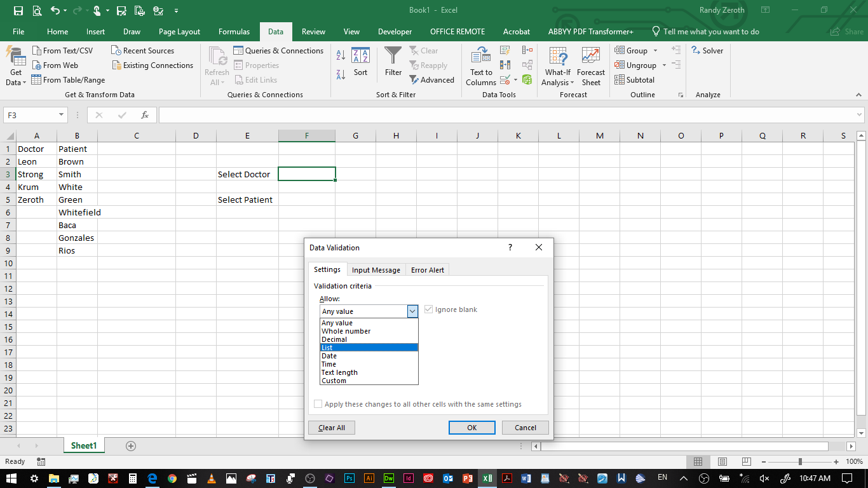Click the OK button in Data Validation
The width and height of the screenshot is (868, 488).
(471, 427)
